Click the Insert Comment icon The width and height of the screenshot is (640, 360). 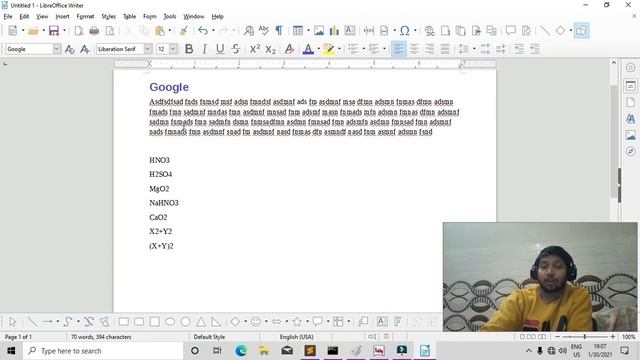click(x=510, y=31)
